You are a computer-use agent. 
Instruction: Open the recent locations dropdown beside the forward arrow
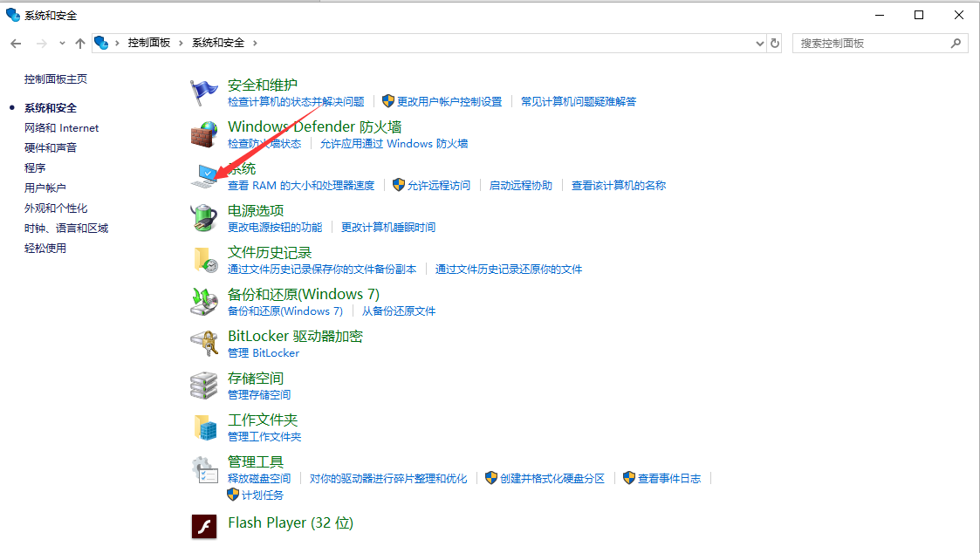pyautogui.click(x=61, y=43)
